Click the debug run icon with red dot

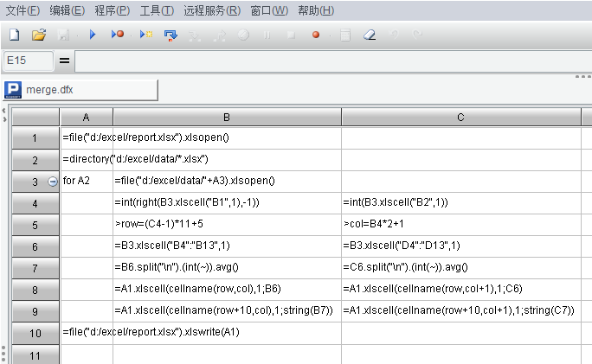click(118, 35)
